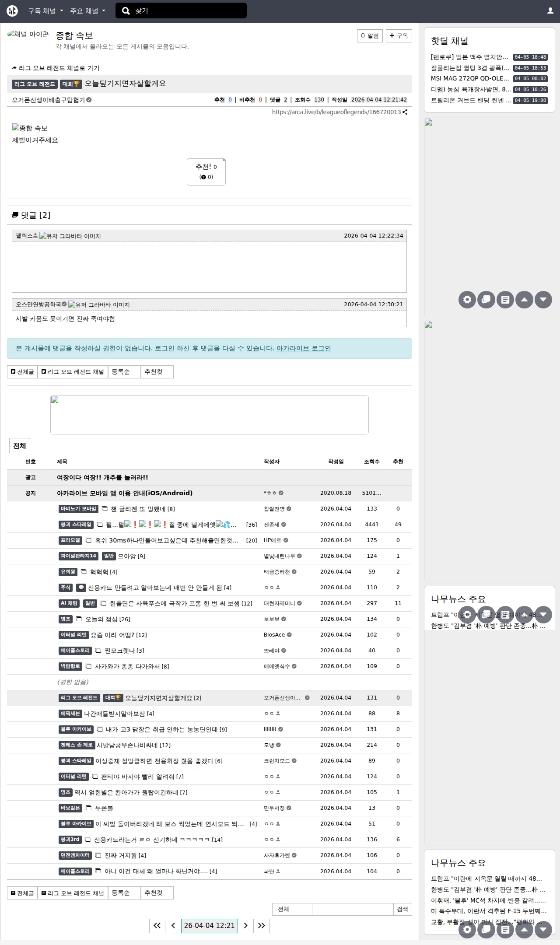Open the 추천컷 dropdown below the login notice
The width and height of the screenshot is (560, 945).
pyautogui.click(x=157, y=372)
